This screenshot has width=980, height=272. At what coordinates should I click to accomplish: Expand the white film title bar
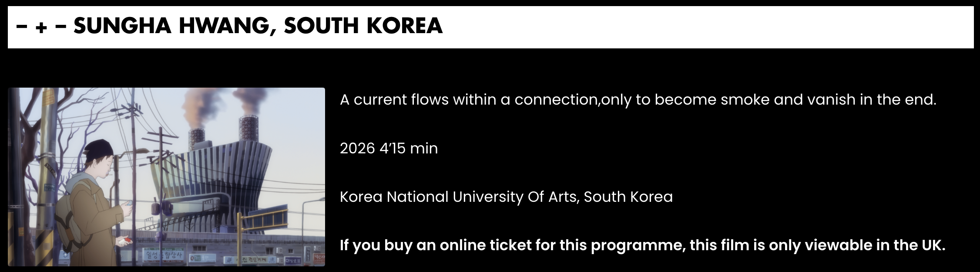490,27
